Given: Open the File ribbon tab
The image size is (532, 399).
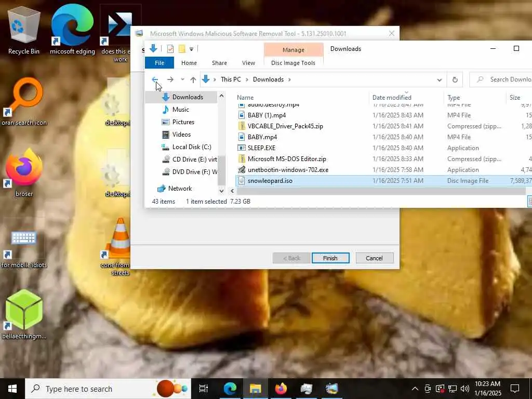Looking at the screenshot, I should (x=159, y=63).
